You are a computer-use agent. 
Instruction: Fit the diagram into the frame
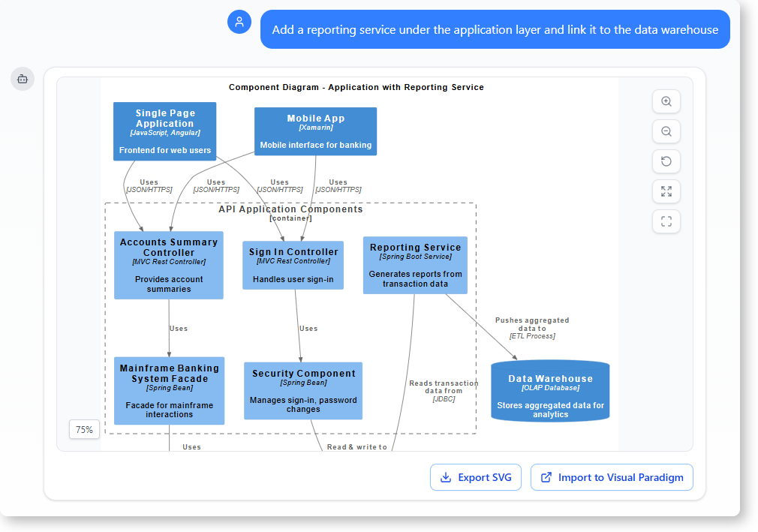(x=666, y=221)
